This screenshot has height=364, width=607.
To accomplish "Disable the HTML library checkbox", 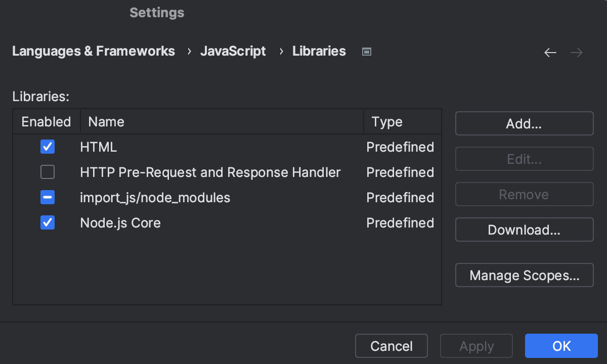I will point(47,147).
